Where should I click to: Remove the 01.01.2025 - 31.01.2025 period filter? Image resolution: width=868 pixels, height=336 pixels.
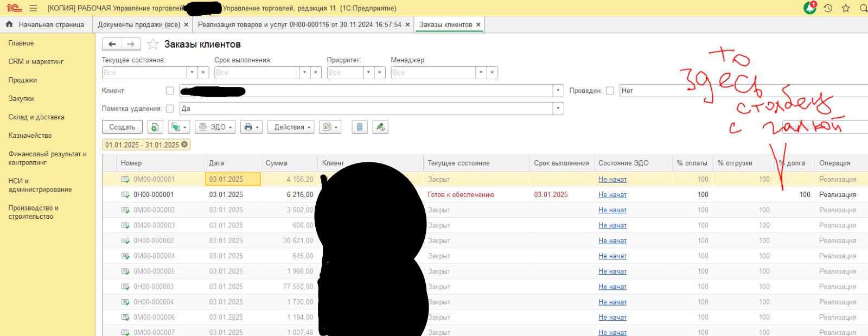(x=184, y=144)
